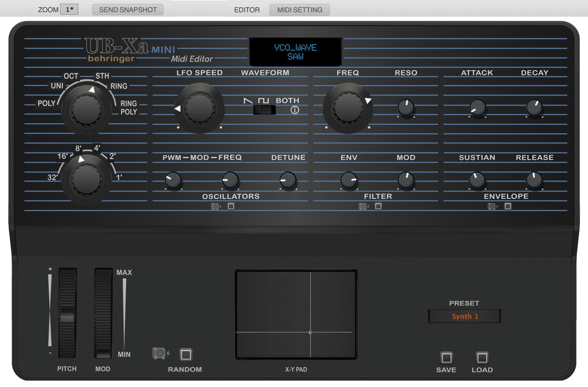This screenshot has width=588, height=387.
Task: Toggle the Filter section checkbox
Action: tap(379, 206)
